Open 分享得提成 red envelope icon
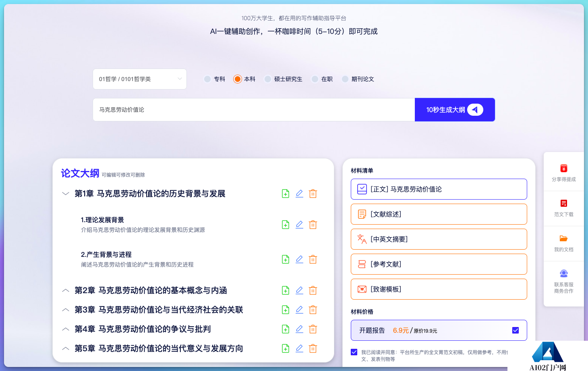Viewport: 588px width, 371px height. click(x=564, y=168)
